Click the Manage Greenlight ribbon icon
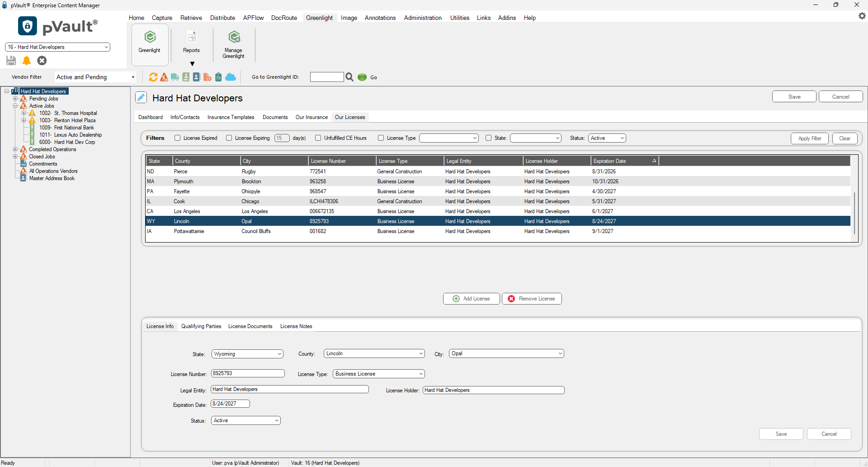868x467 pixels. [x=234, y=37]
